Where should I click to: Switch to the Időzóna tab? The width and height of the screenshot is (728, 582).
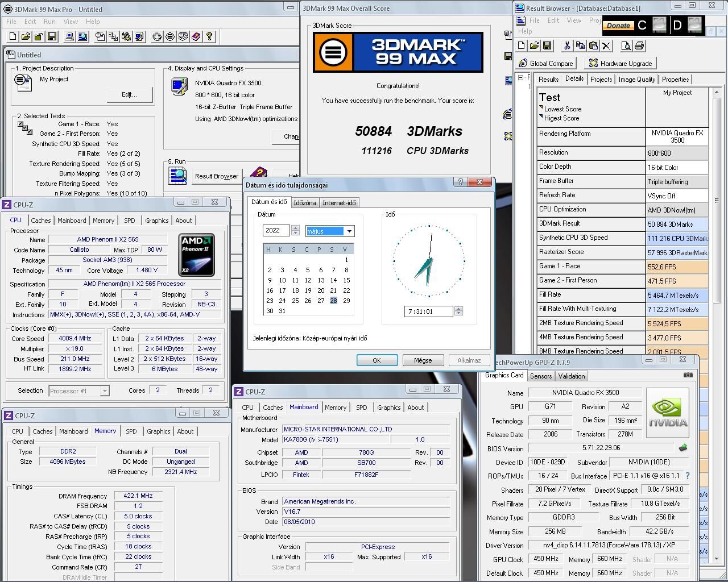pyautogui.click(x=304, y=203)
